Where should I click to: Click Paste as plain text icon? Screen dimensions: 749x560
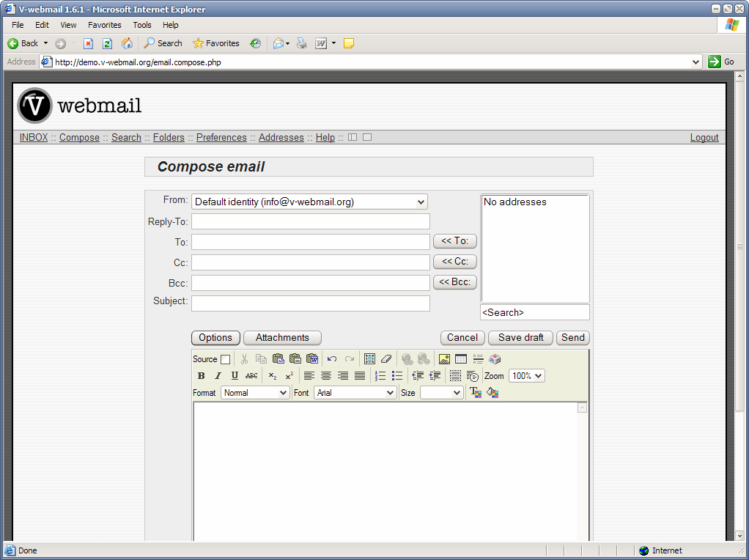[x=295, y=359]
